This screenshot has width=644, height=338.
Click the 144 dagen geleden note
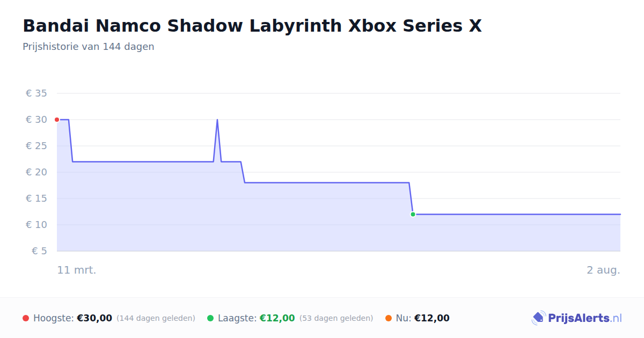click(156, 318)
